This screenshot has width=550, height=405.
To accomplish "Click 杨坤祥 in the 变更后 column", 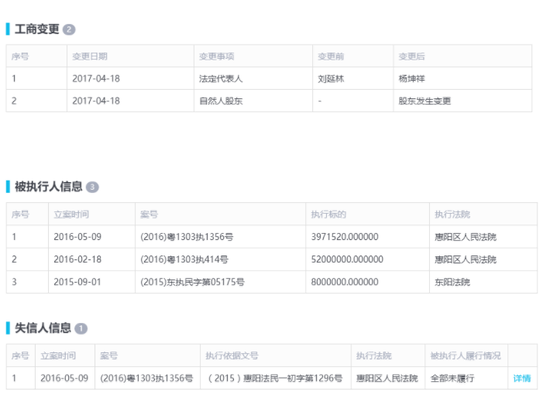I will pyautogui.click(x=411, y=79).
